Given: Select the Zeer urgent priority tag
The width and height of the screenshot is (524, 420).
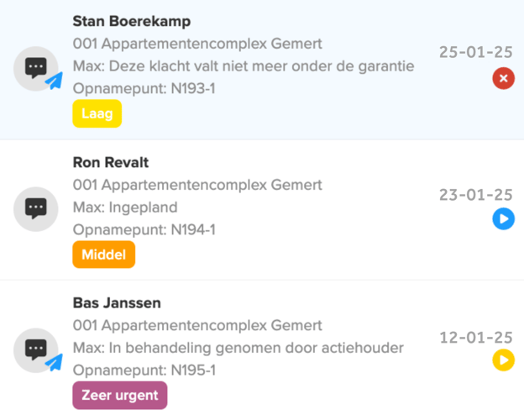Looking at the screenshot, I should [120, 395].
